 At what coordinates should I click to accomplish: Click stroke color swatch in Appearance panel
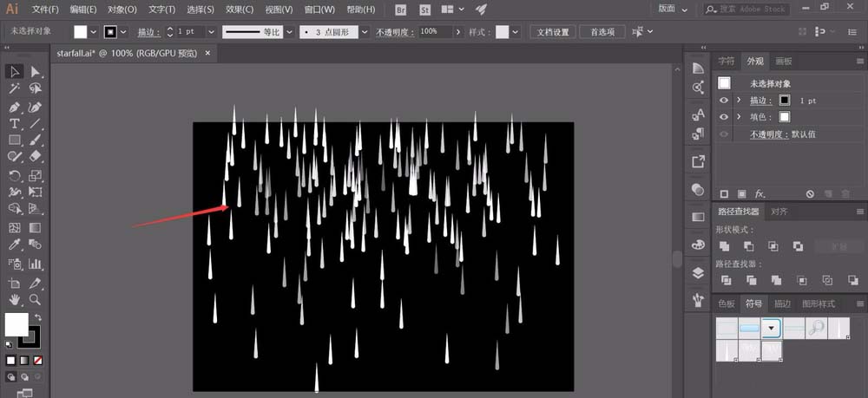click(785, 100)
